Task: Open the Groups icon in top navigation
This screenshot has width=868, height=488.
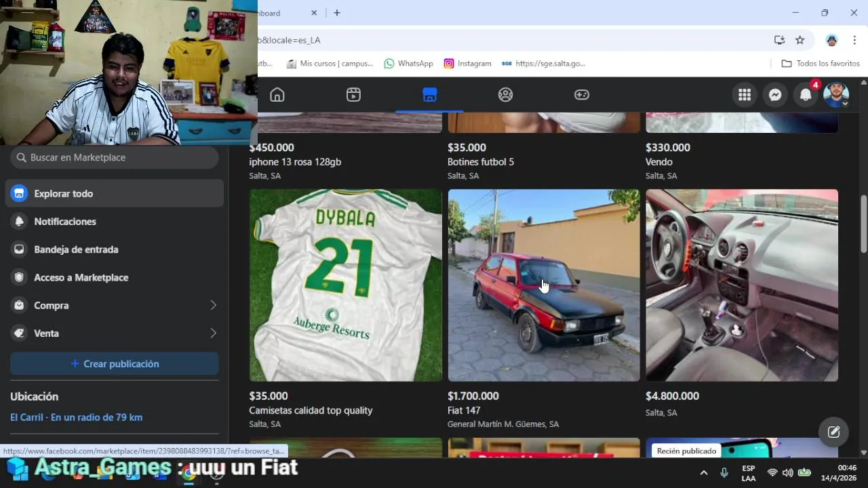Action: click(505, 95)
